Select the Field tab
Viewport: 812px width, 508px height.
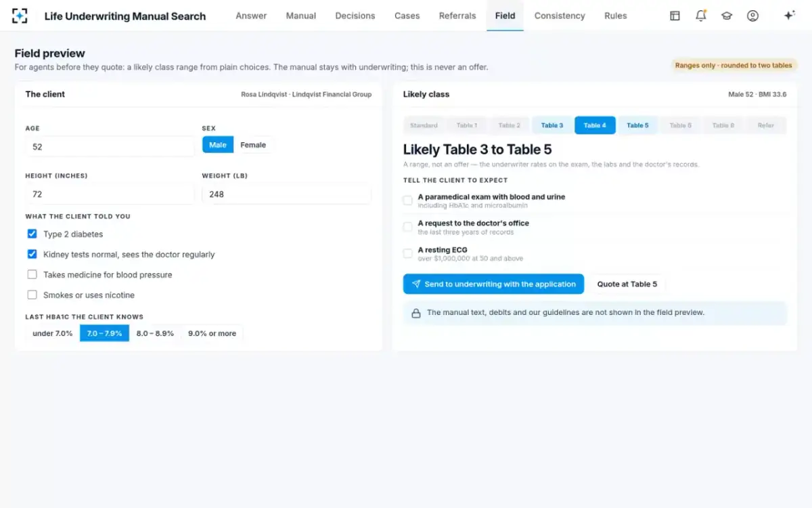505,16
